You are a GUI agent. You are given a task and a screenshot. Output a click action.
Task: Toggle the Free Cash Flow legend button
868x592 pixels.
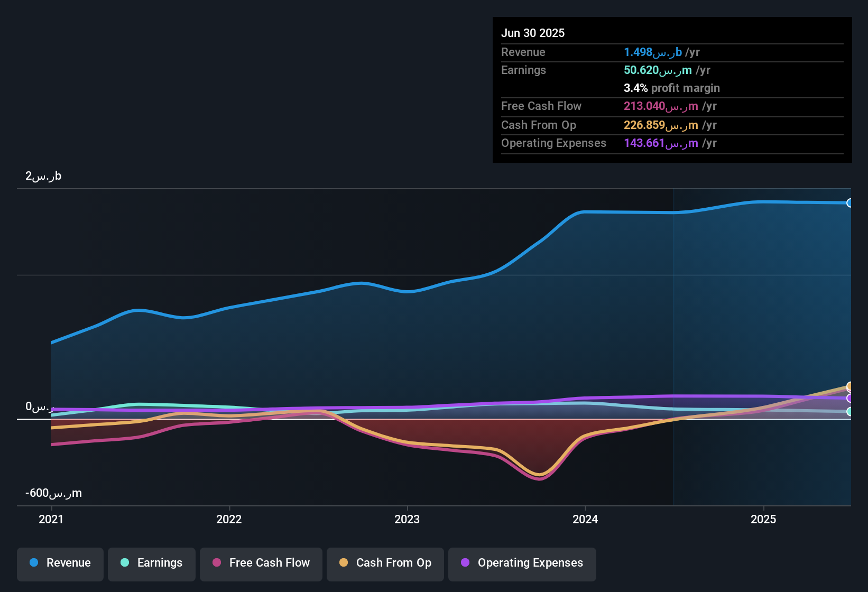pos(261,564)
